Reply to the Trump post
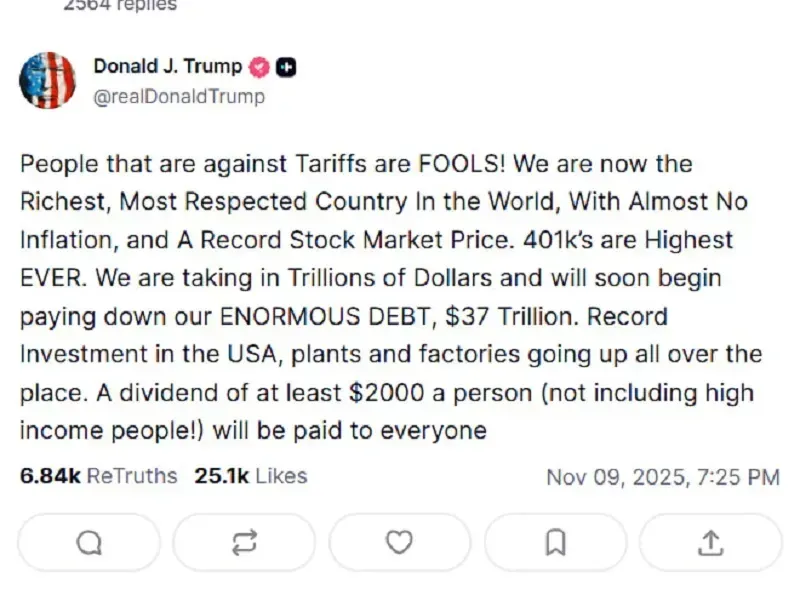 tap(89, 542)
